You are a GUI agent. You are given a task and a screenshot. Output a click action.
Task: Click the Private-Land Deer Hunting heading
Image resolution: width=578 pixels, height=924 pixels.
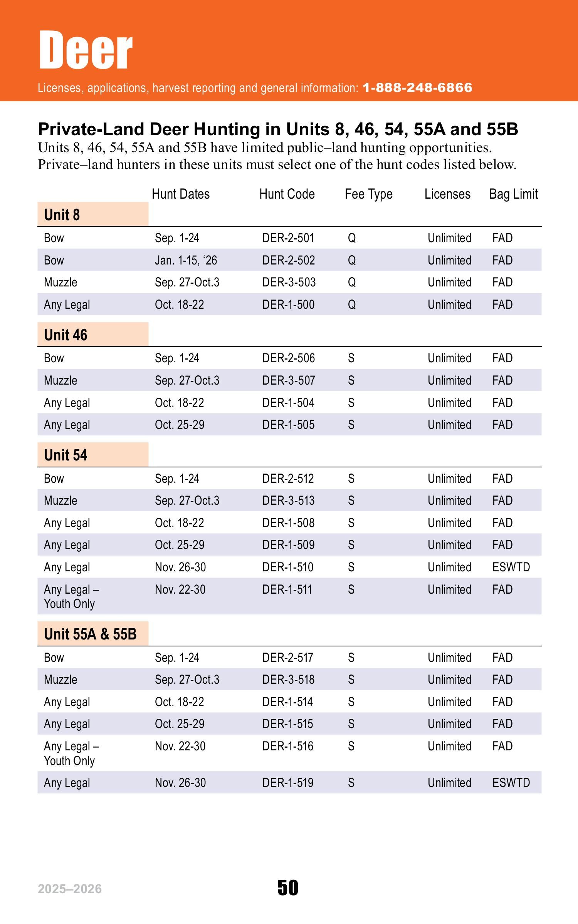coord(278,129)
